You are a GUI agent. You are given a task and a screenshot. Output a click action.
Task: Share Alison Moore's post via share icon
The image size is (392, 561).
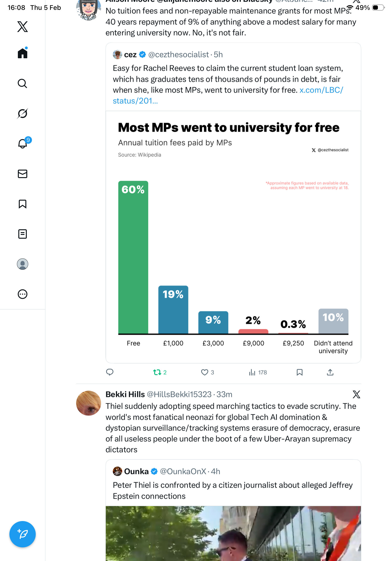pos(330,372)
